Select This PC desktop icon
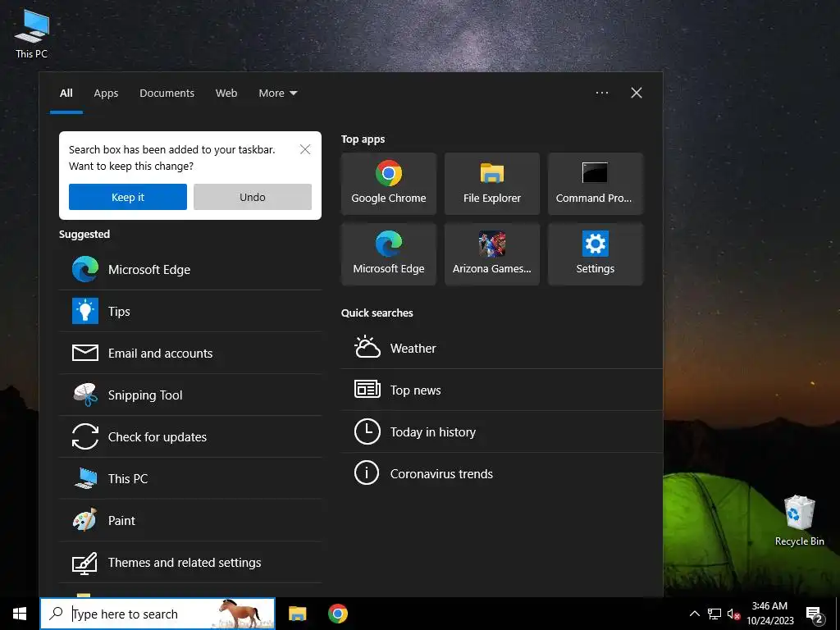The width and height of the screenshot is (840, 630). click(31, 34)
